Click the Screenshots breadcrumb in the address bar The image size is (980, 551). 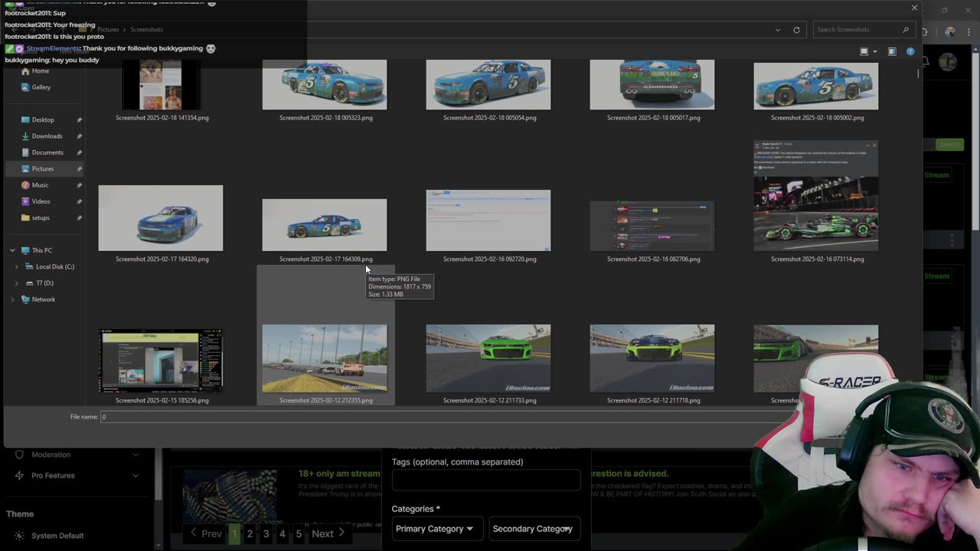(x=146, y=30)
